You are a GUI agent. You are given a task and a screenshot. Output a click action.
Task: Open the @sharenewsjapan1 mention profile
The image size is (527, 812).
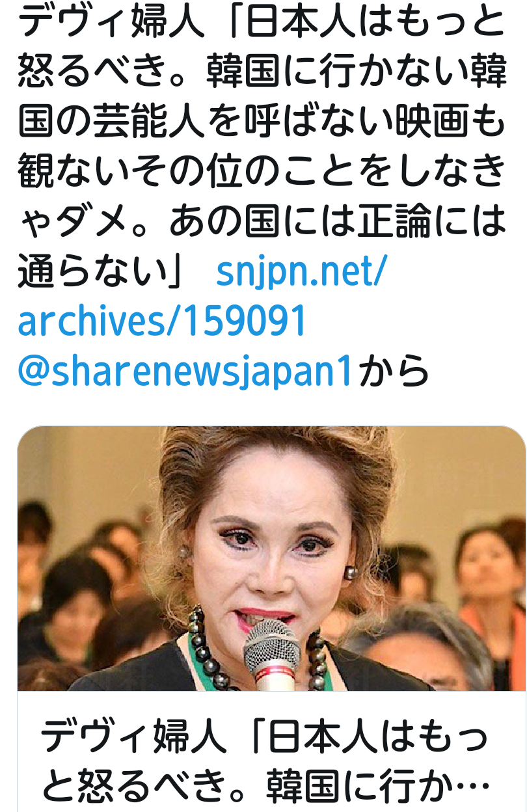pyautogui.click(x=185, y=371)
